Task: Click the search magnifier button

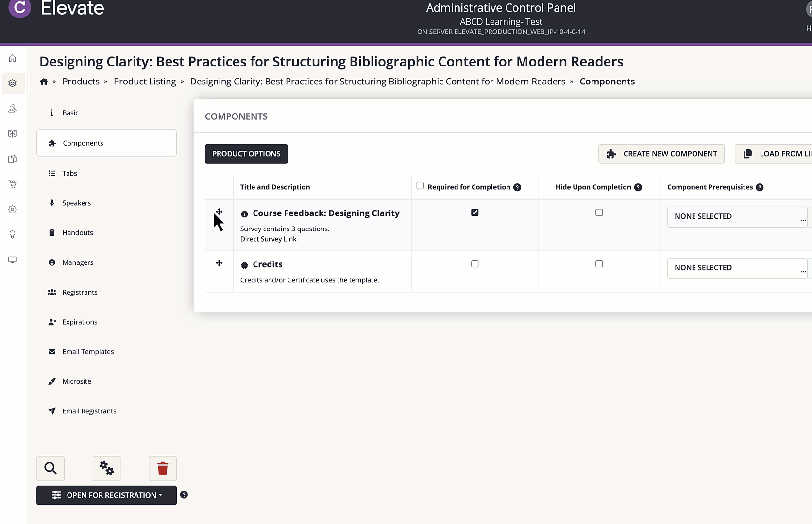Action: tap(51, 468)
